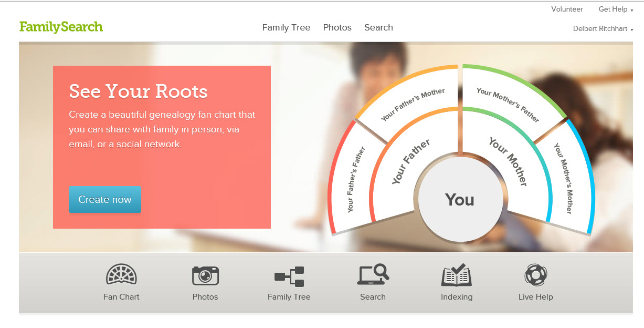Screen dimensions: 644x328
Task: Click the Indexing text label
Action: [457, 297]
